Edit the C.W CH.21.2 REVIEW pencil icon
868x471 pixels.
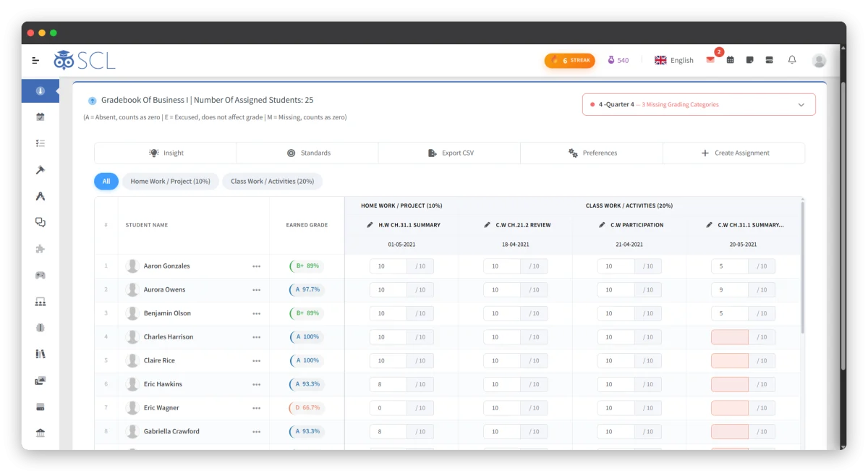pos(488,225)
